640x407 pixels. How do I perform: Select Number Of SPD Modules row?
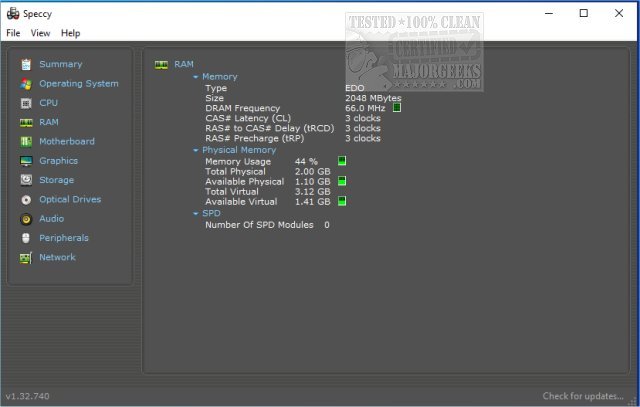[267, 225]
